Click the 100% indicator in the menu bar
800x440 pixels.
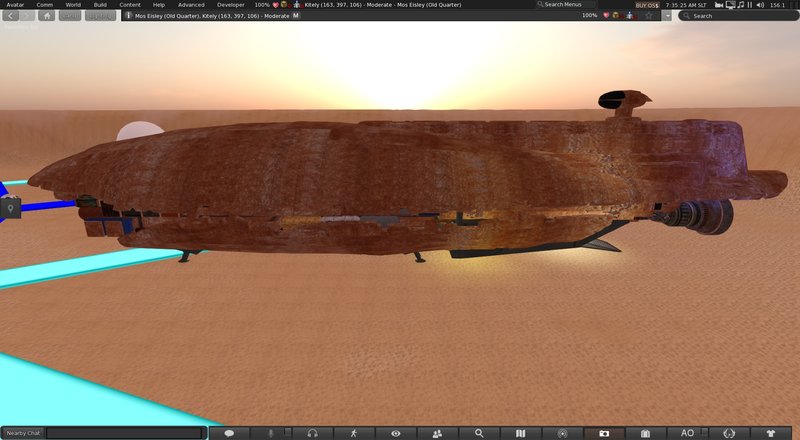(262, 5)
